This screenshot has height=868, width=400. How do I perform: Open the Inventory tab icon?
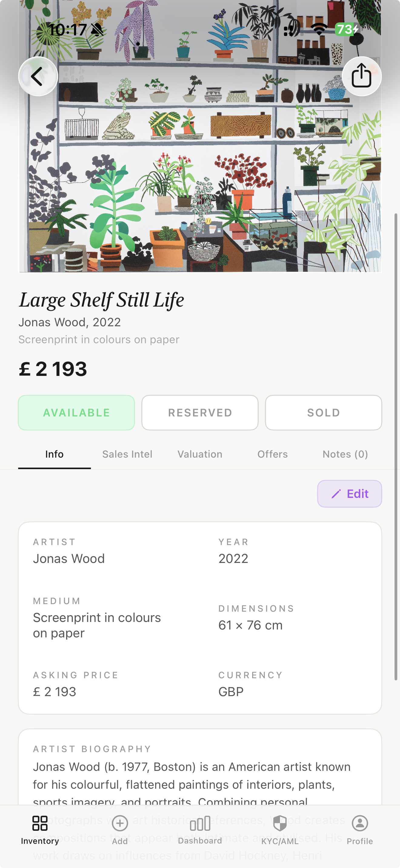tap(40, 823)
